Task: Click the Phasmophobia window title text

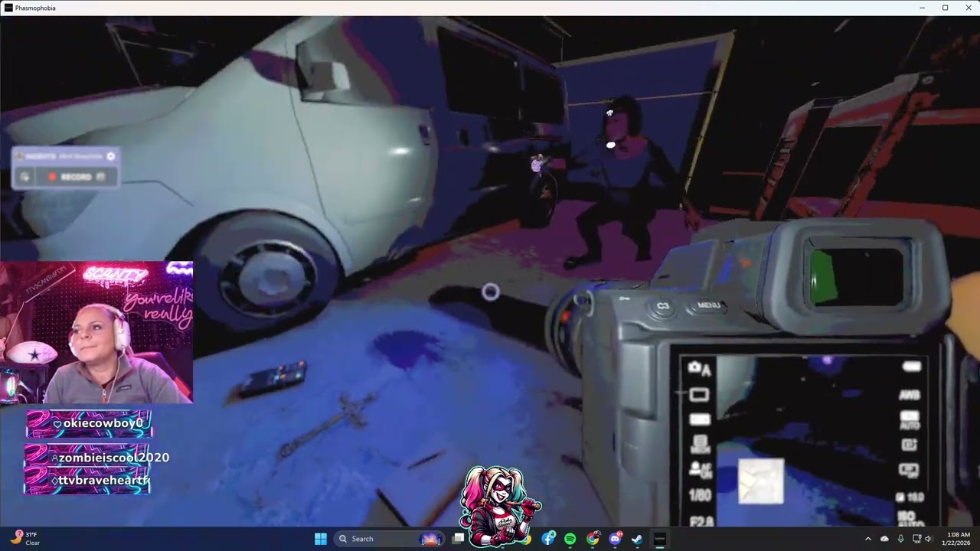Action: pos(35,8)
